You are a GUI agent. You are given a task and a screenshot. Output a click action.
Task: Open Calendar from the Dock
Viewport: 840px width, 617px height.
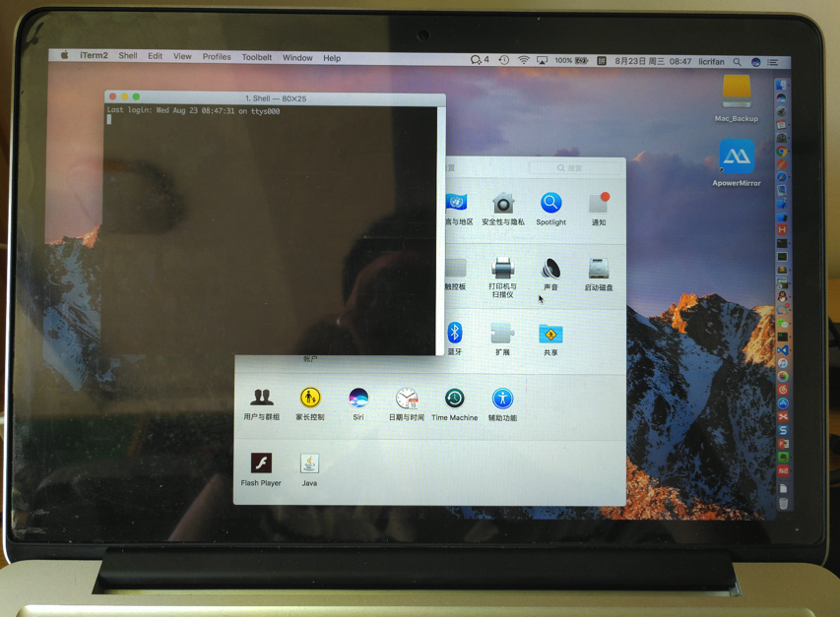781,125
